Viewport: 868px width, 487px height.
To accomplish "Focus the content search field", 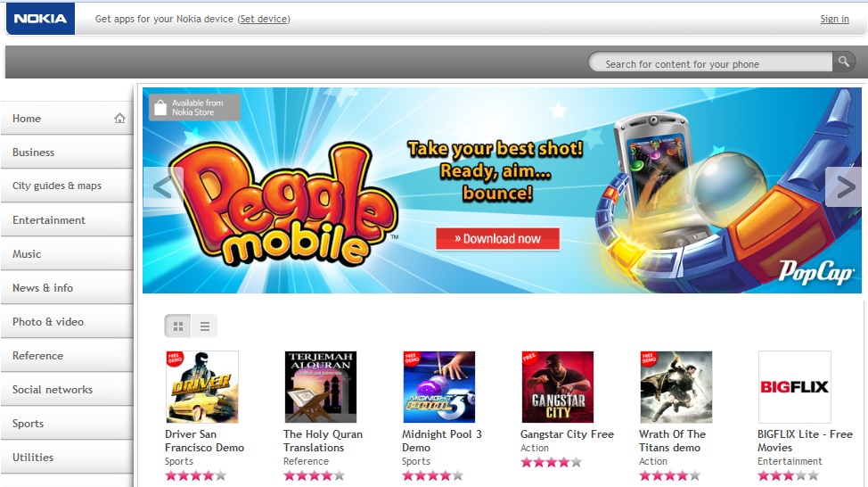I will 711,62.
